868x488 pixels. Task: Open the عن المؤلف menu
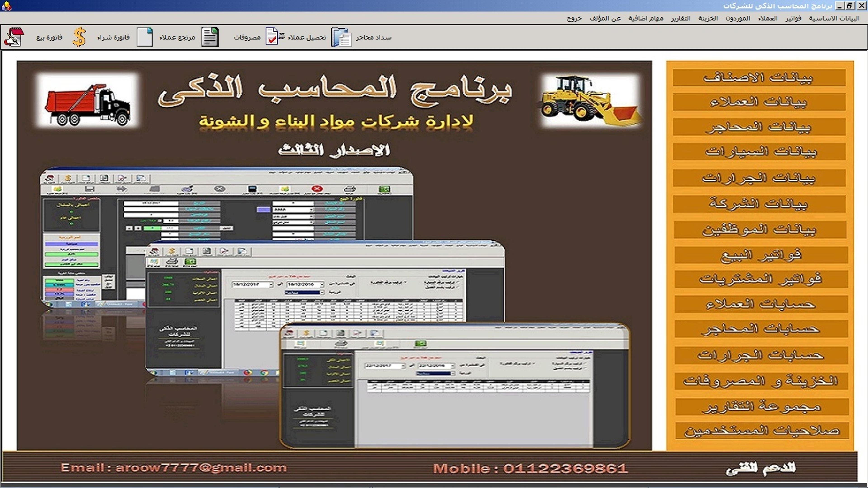coord(605,18)
